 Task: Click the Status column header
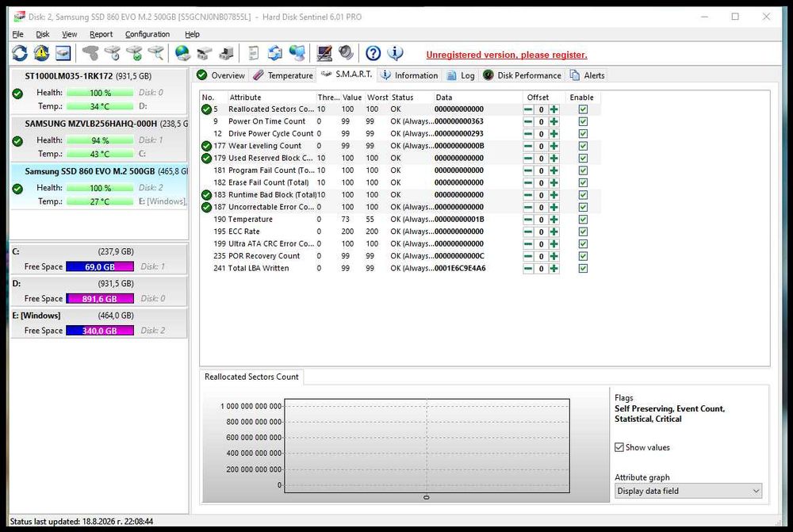(x=411, y=97)
